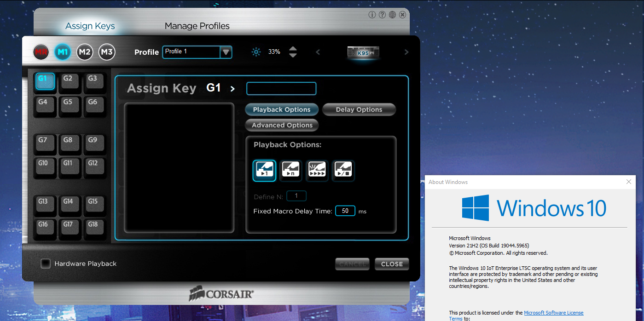Select the G11 macro key

coord(70,166)
